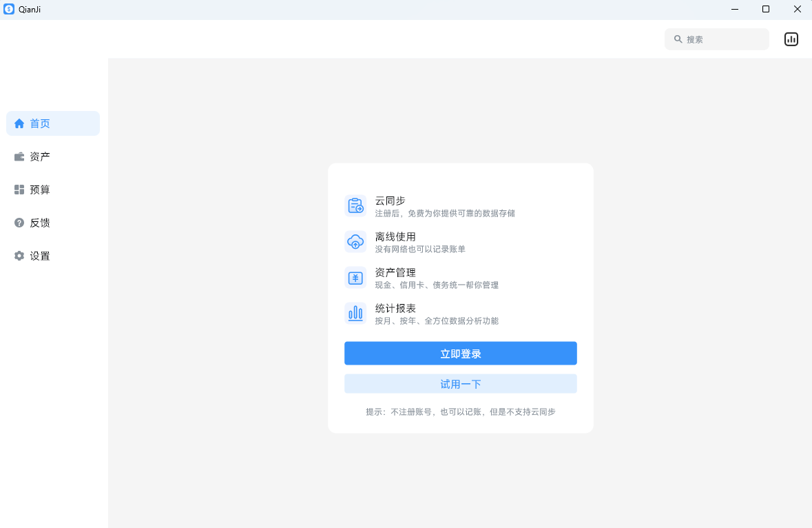Select the 首页 home icon in sidebar

[19, 123]
